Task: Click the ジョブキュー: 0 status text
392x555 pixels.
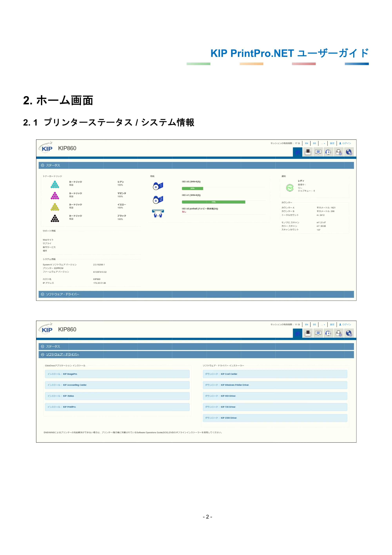Action: [306, 191]
